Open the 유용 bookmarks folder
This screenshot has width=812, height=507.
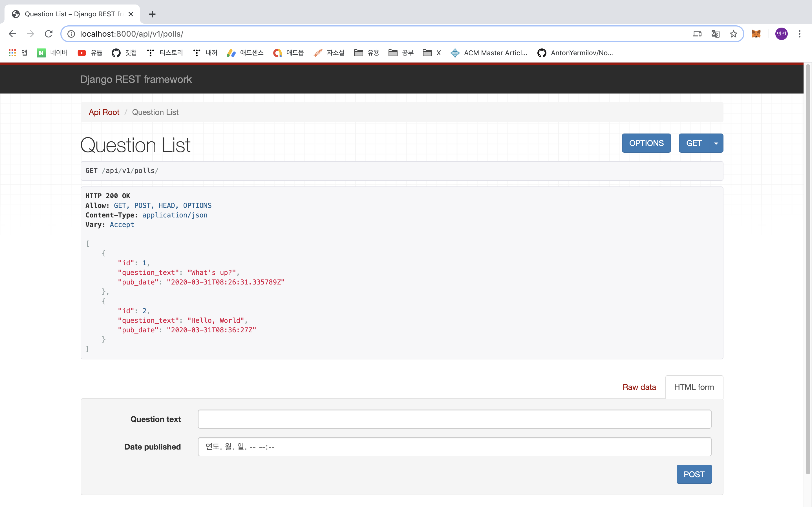367,53
